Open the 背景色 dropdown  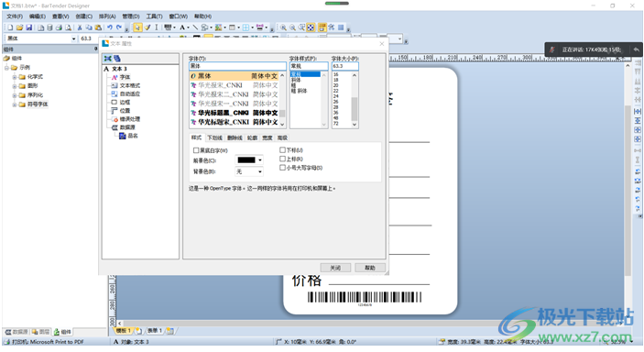click(260, 171)
